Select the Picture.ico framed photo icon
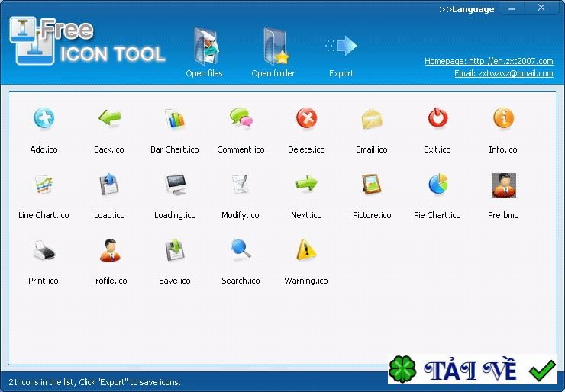Image resolution: width=565 pixels, height=392 pixels. pyautogui.click(x=372, y=184)
